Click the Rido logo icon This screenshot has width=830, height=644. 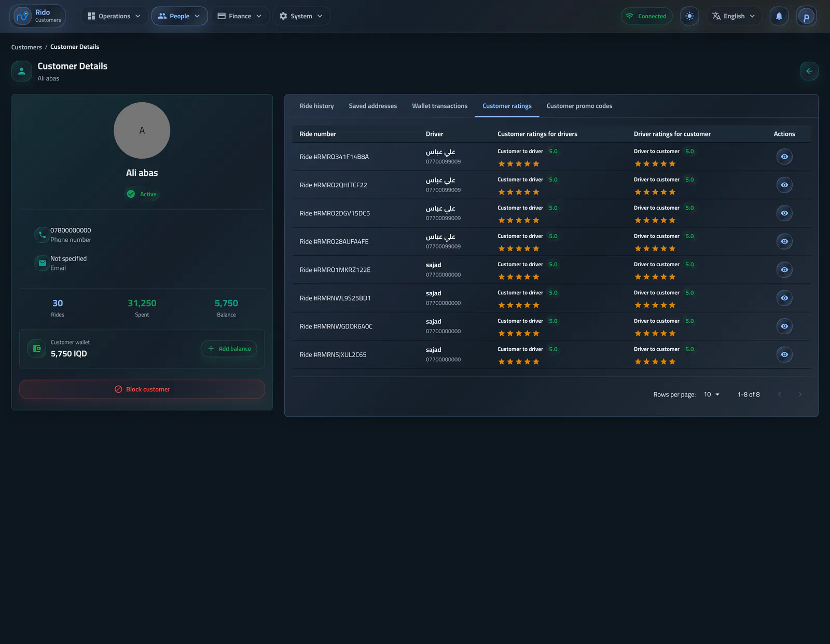coord(22,16)
